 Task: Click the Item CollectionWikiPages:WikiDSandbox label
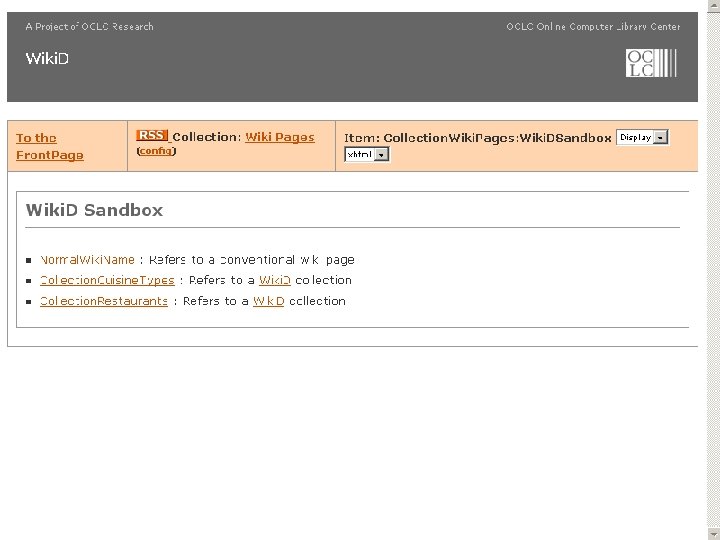[x=478, y=138]
